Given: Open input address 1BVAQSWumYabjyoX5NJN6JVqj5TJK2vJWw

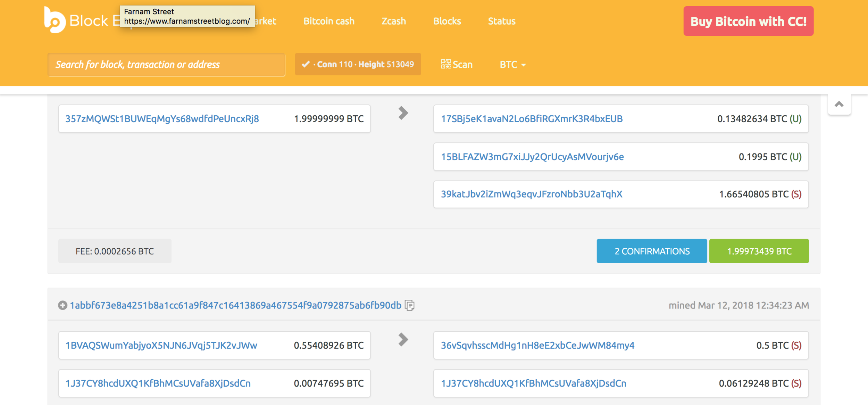Looking at the screenshot, I should coord(161,346).
